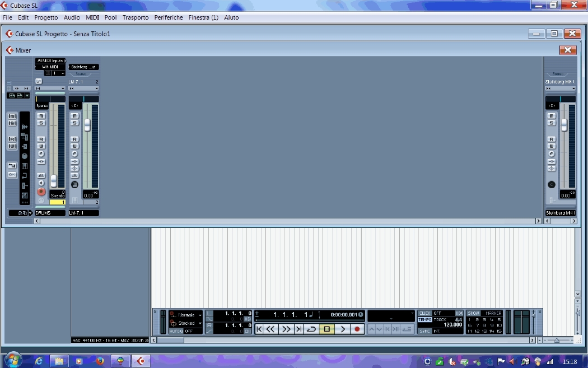Image resolution: width=588 pixels, height=368 pixels.
Task: Open the File menu
Action: 7,17
